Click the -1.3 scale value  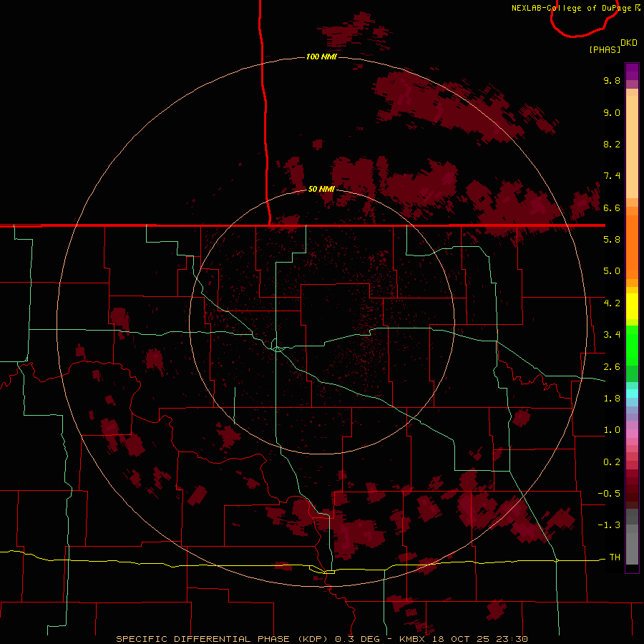(609, 525)
